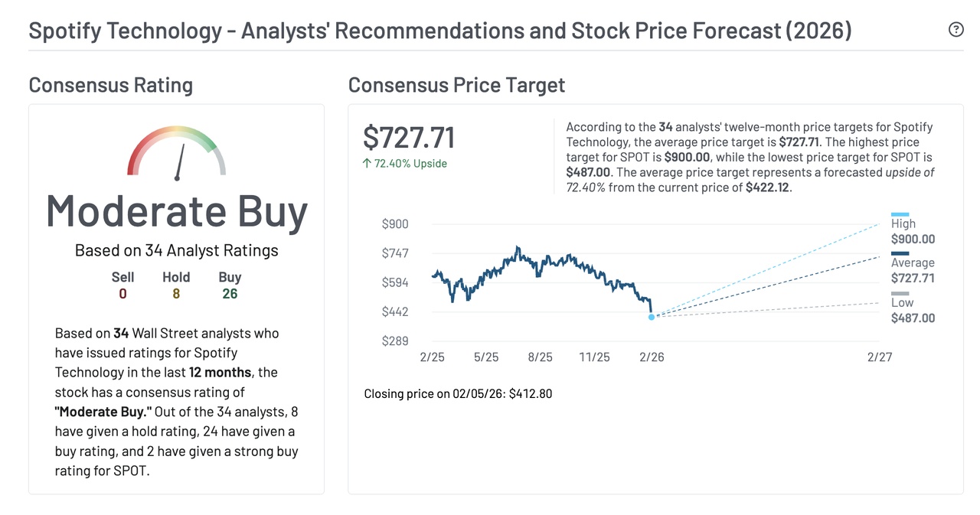This screenshot has width=980, height=515.
Task: Click the Average legend dark blue swatch
Action: coord(900,254)
